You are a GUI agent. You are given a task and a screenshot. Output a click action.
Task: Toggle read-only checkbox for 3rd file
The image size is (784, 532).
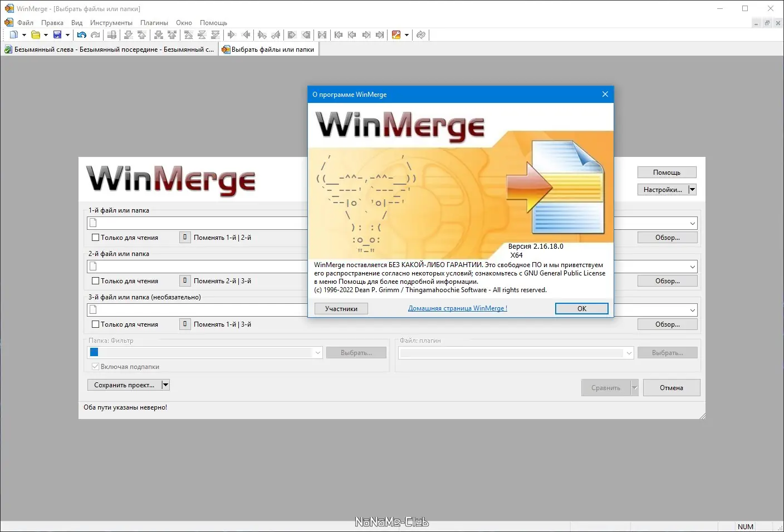[95, 324]
